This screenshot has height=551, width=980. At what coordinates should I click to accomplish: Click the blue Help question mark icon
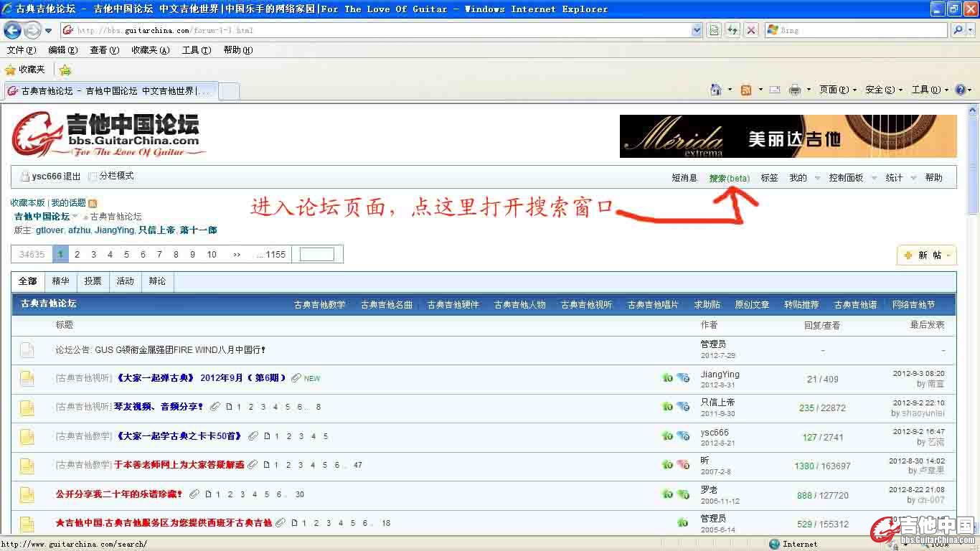tap(961, 90)
